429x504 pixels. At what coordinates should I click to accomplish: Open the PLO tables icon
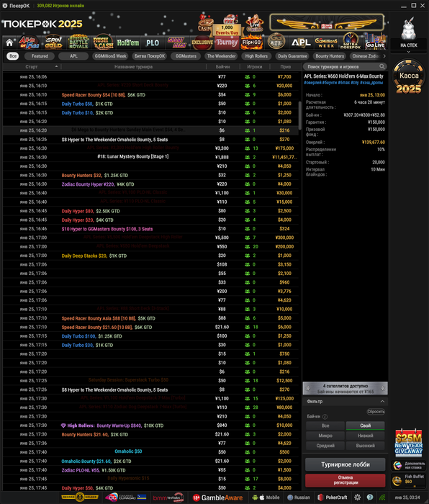[x=153, y=42]
